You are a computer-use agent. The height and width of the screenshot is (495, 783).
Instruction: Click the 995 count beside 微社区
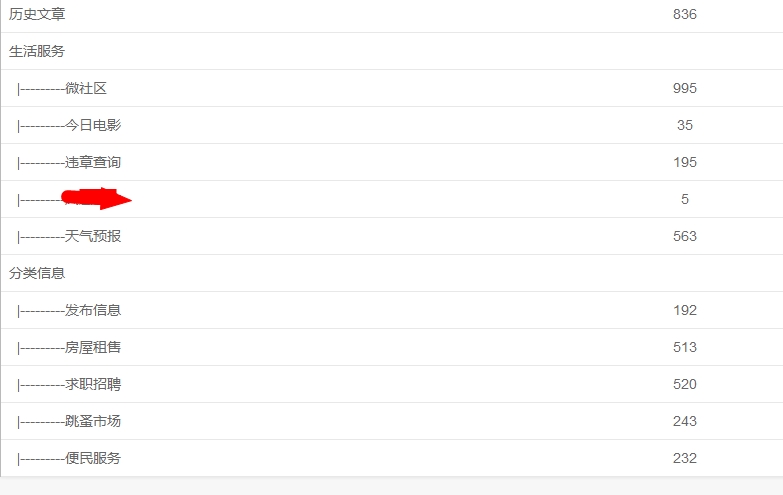[x=685, y=88]
